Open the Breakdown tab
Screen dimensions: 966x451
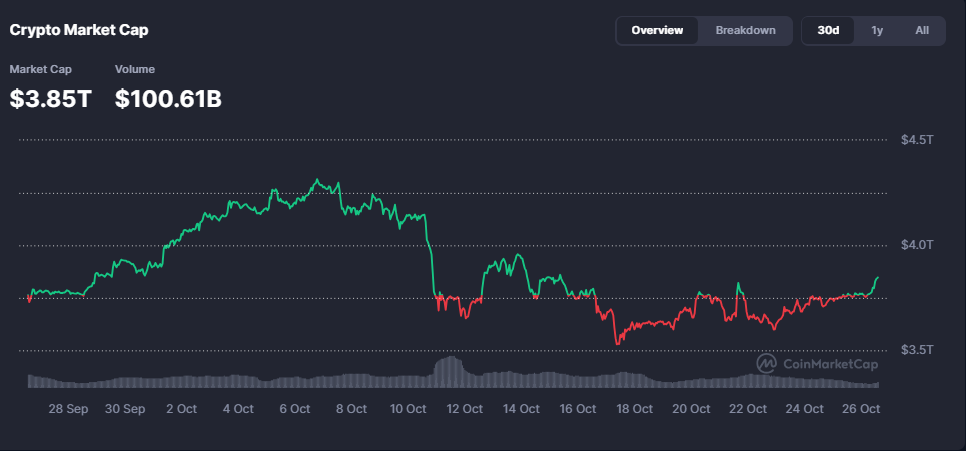click(745, 30)
